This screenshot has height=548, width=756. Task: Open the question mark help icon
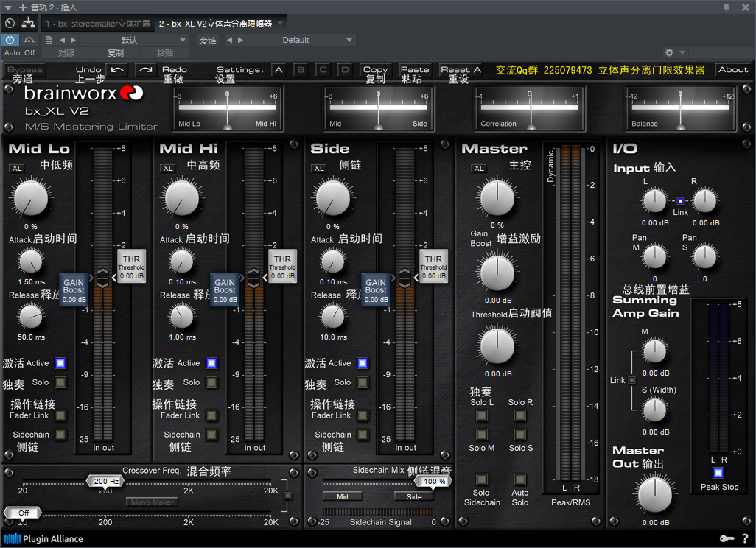point(746,538)
